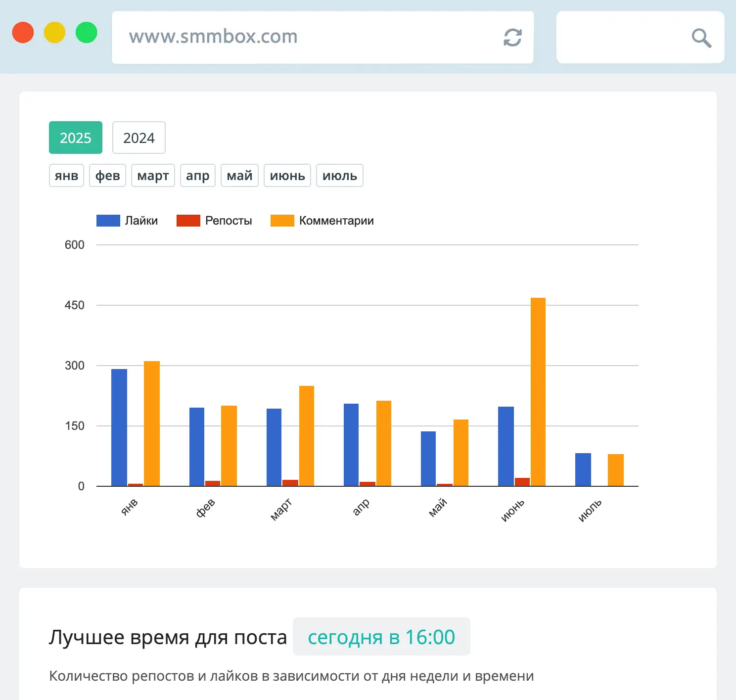
Task: Click the tall orange июнь comments bar
Action: point(538,392)
